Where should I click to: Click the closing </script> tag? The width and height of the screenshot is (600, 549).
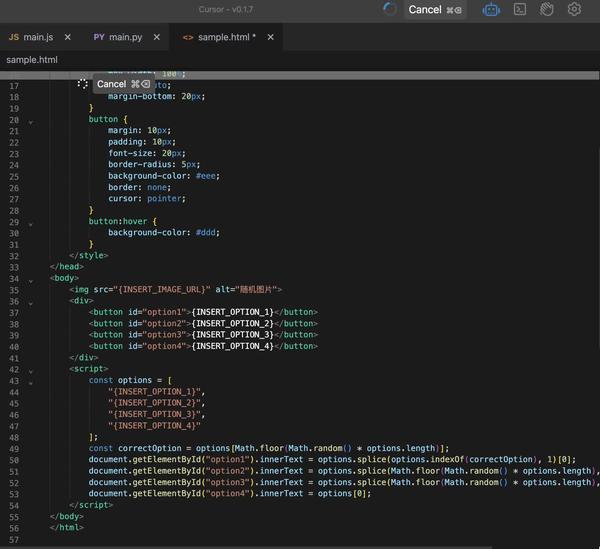click(x=91, y=505)
